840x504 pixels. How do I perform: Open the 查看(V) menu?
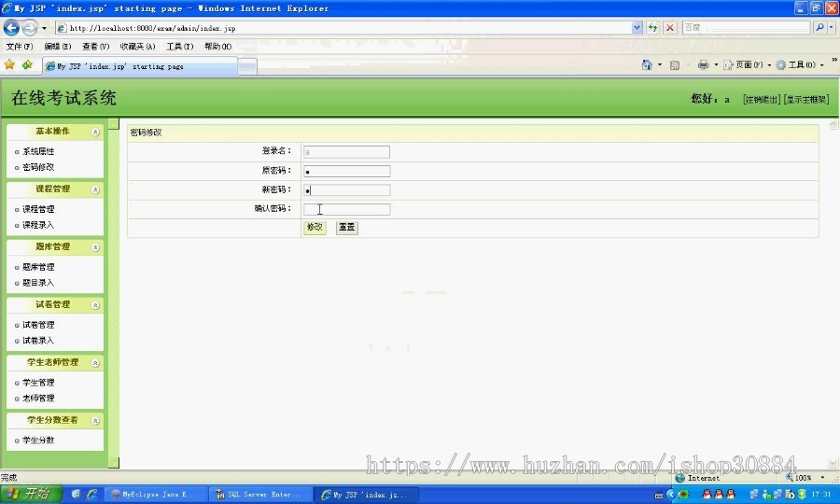pyautogui.click(x=95, y=47)
